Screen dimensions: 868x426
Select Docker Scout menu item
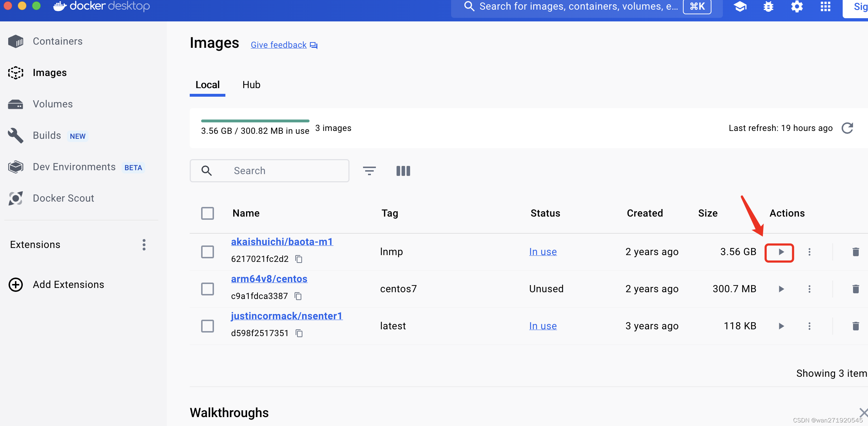(x=63, y=198)
